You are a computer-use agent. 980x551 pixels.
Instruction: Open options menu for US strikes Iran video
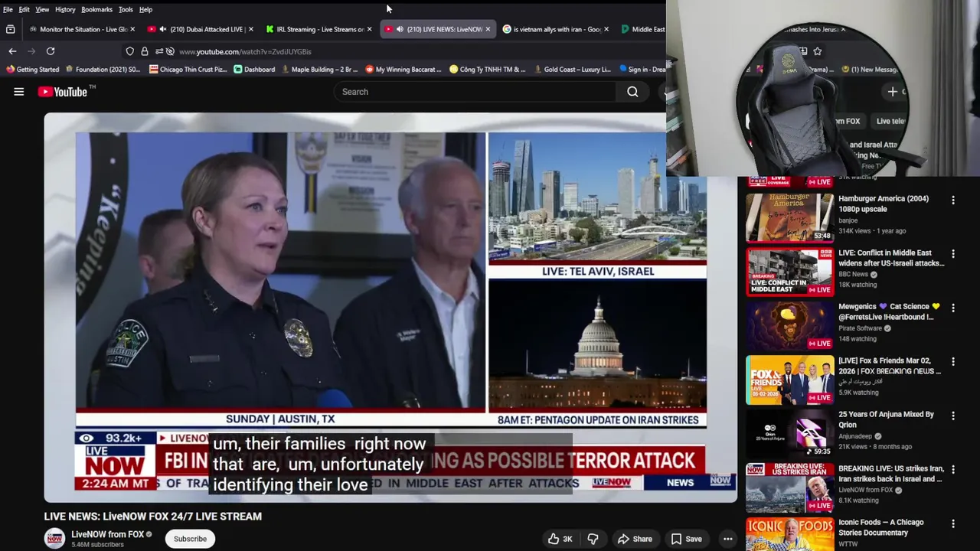953,470
